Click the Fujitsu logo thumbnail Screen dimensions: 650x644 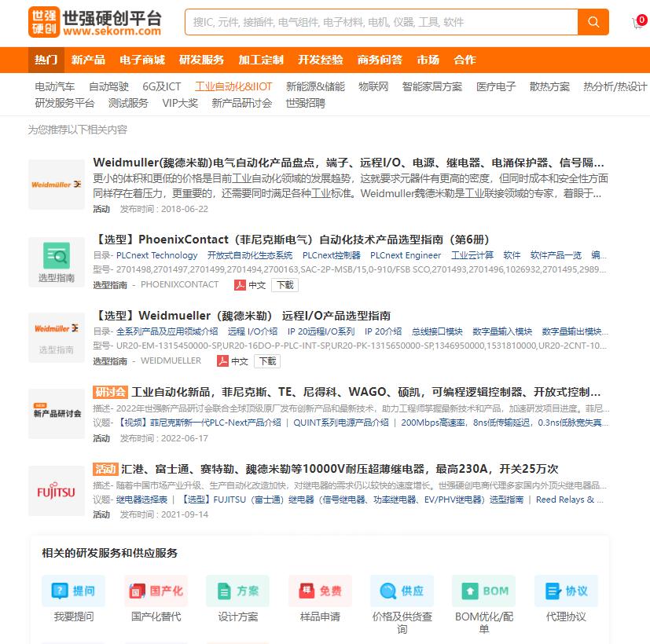pyautogui.click(x=57, y=492)
